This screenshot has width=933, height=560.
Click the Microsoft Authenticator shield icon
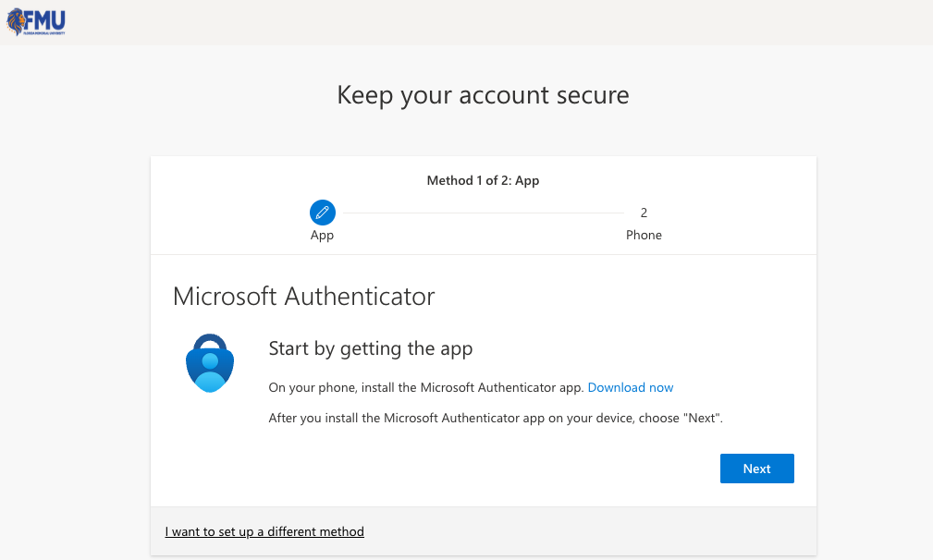tap(210, 362)
